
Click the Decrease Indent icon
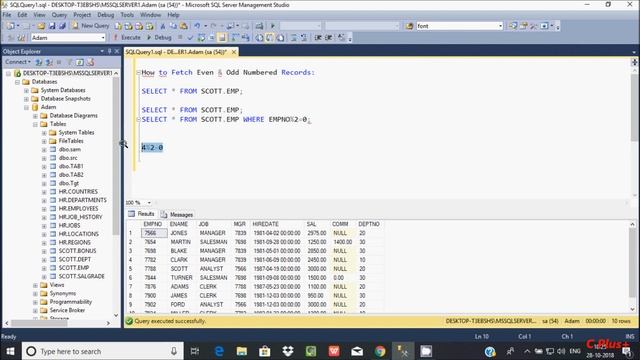[x=318, y=38]
